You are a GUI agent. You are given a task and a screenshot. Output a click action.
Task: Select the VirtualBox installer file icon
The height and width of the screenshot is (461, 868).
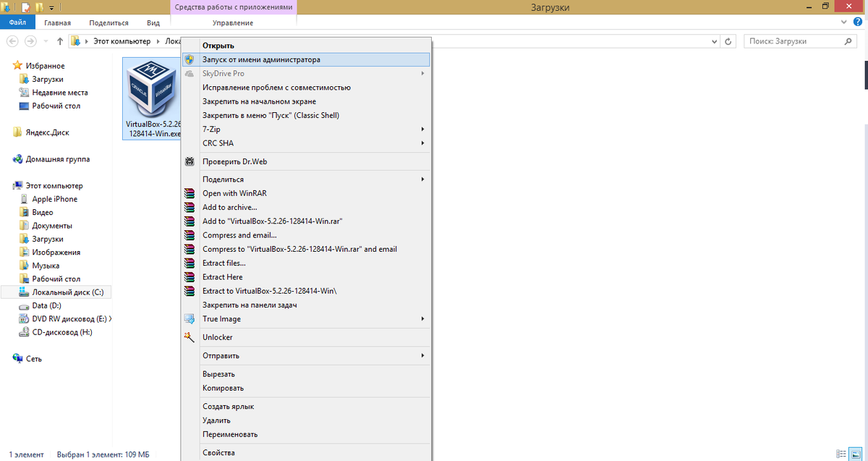[152, 99]
